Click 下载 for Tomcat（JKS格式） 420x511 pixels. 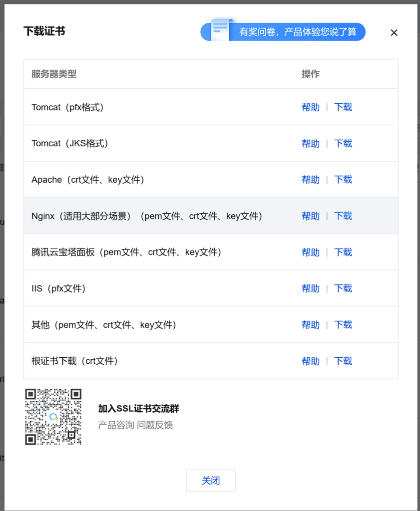tap(343, 143)
